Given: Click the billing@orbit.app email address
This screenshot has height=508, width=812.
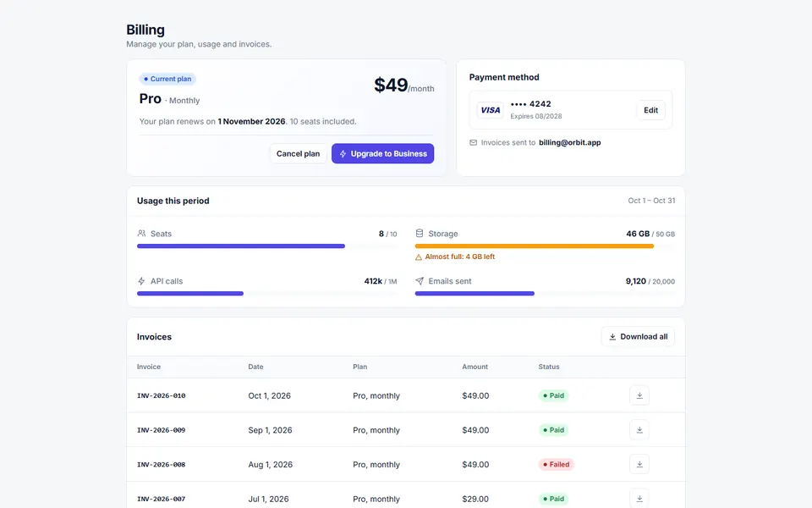Looking at the screenshot, I should [569, 142].
